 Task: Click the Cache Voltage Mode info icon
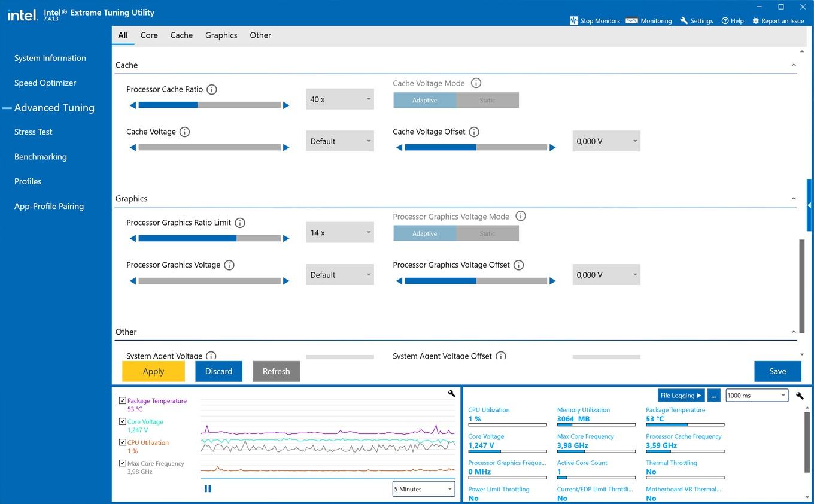tap(476, 83)
